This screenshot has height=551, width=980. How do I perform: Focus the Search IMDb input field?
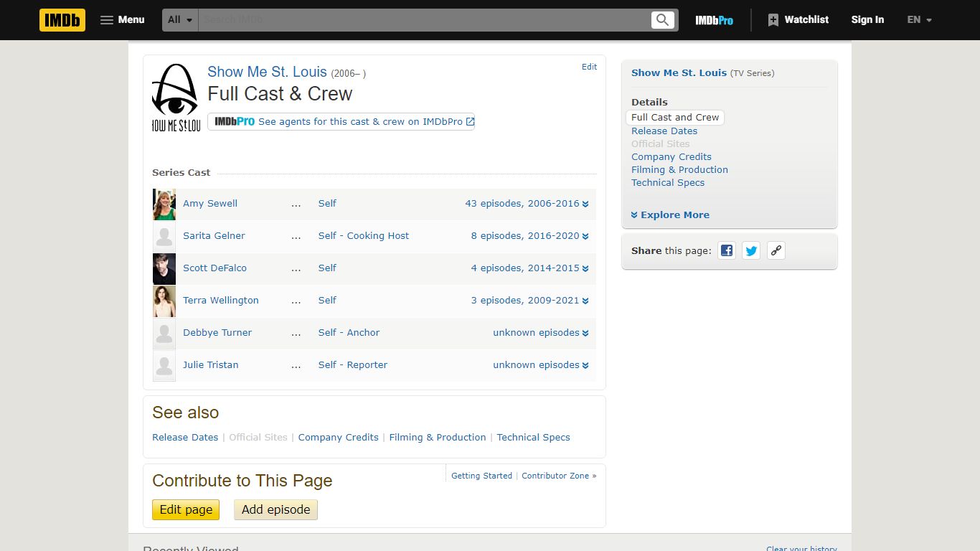click(x=424, y=20)
